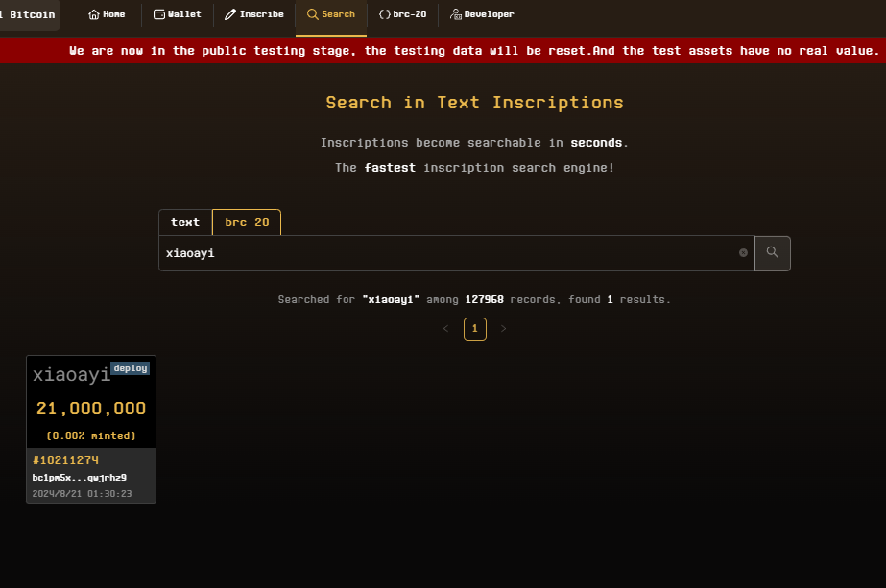886x588 pixels.
Task: Open the Home navigation item
Action: tap(107, 14)
